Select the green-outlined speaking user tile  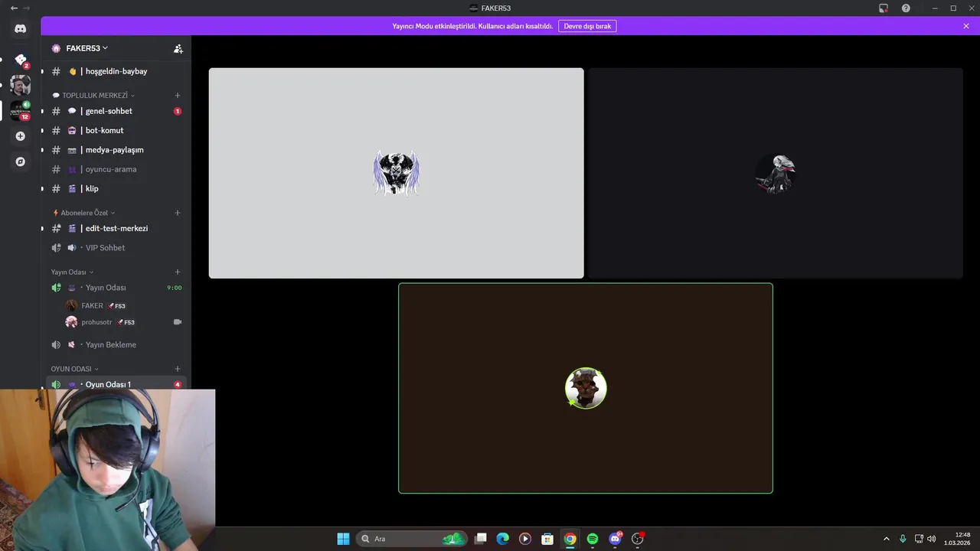click(x=586, y=388)
